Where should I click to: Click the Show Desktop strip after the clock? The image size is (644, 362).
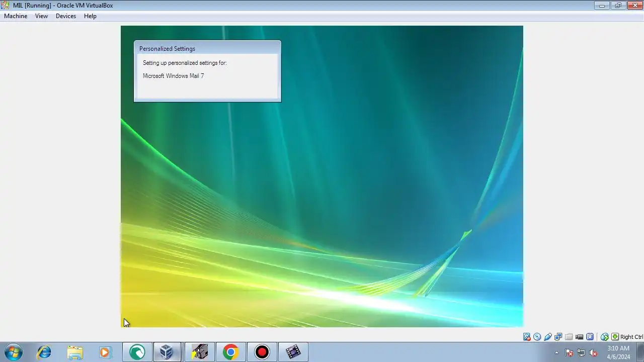(640, 352)
